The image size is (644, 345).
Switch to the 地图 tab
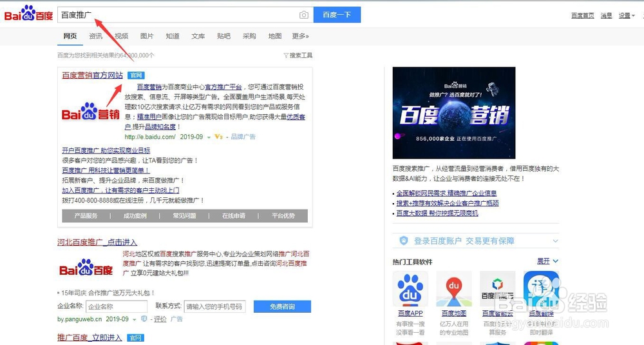275,36
